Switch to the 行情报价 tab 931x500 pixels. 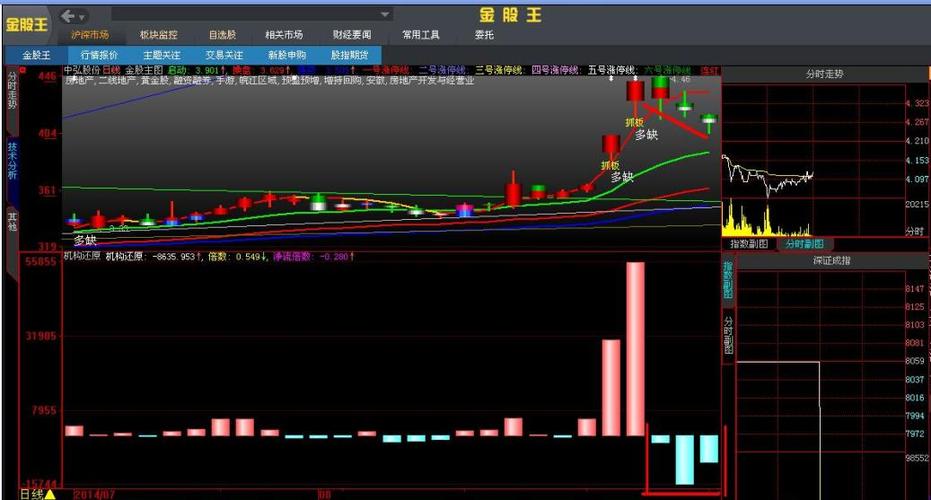99,55
